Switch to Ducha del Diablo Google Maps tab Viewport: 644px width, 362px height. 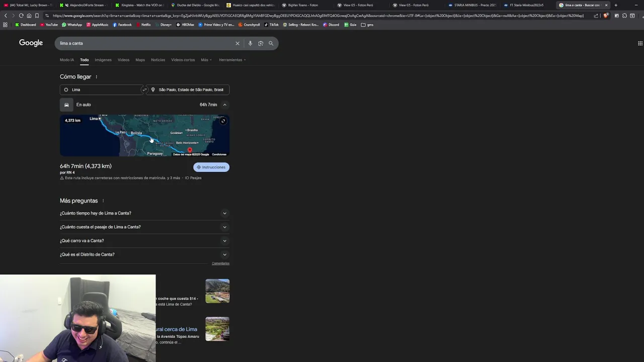(x=195, y=5)
